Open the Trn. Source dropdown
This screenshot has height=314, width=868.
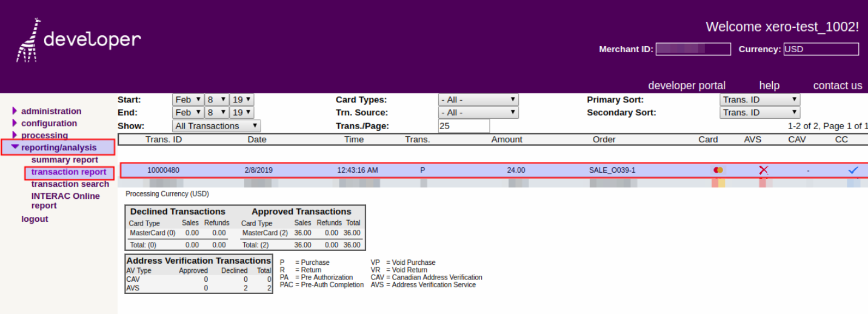click(x=478, y=113)
